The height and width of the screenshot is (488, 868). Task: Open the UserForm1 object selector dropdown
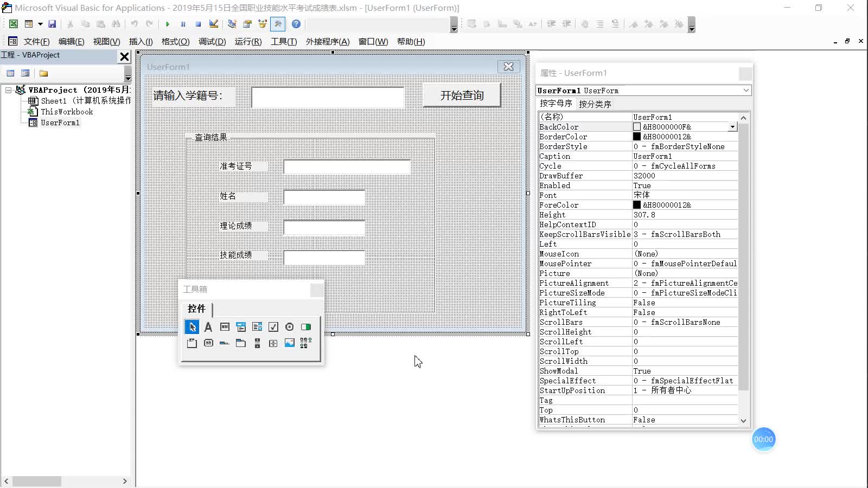pos(746,91)
